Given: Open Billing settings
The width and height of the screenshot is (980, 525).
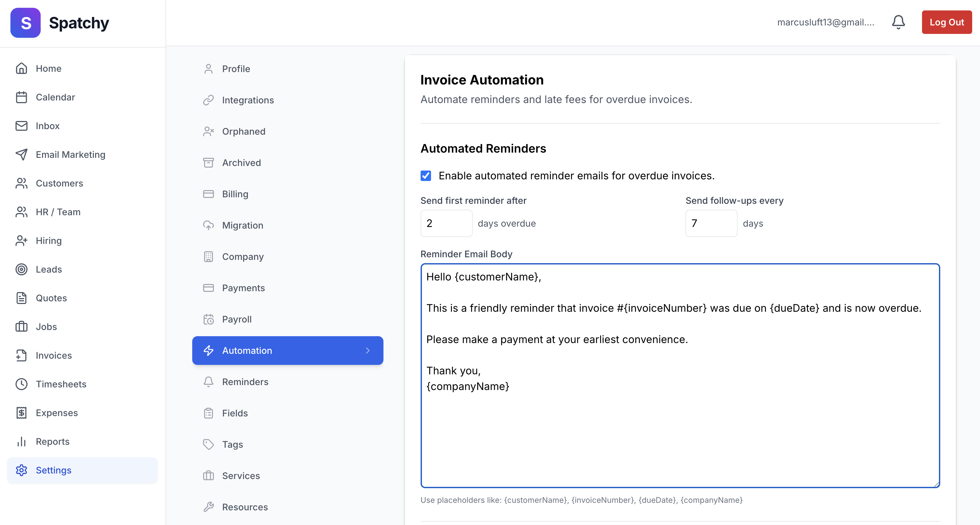Looking at the screenshot, I should (x=288, y=194).
